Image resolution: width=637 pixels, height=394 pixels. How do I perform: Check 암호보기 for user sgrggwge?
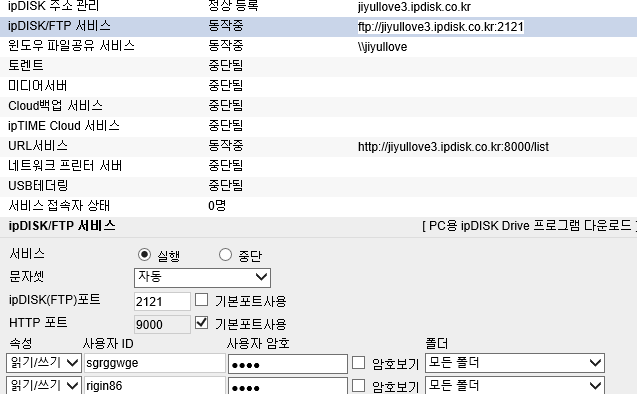tap(358, 363)
